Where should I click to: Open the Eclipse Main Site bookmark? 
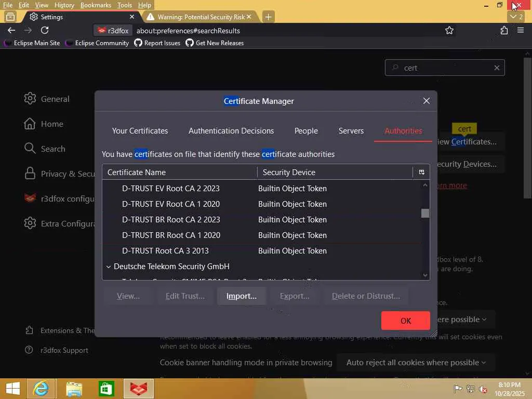click(32, 43)
